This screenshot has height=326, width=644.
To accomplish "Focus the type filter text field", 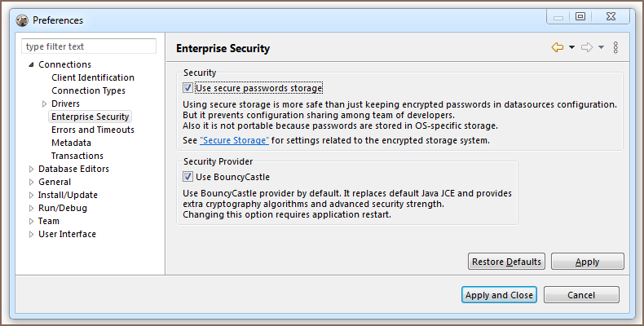I will 88,46.
